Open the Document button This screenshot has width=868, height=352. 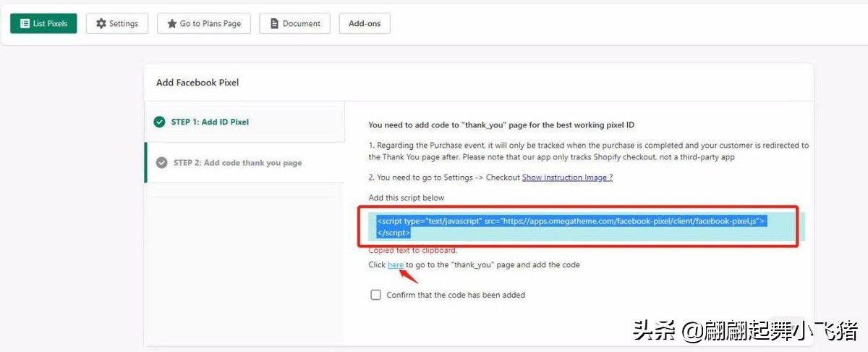295,23
